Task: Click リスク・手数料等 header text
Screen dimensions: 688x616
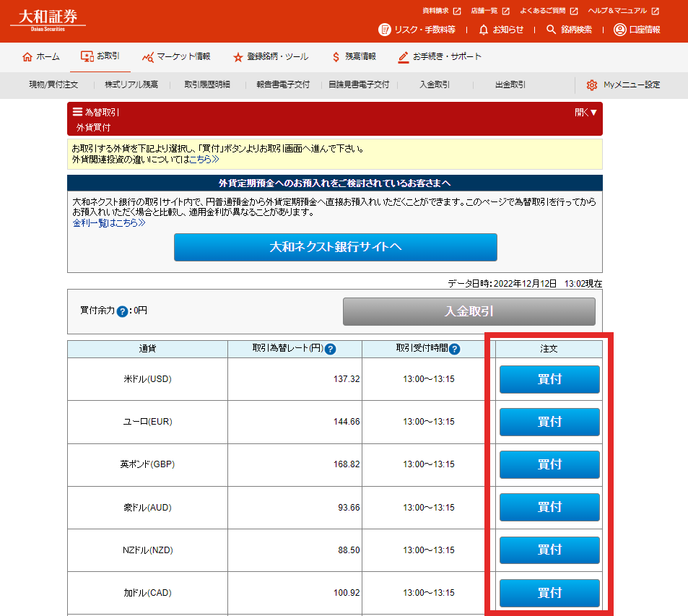Action: (424, 30)
